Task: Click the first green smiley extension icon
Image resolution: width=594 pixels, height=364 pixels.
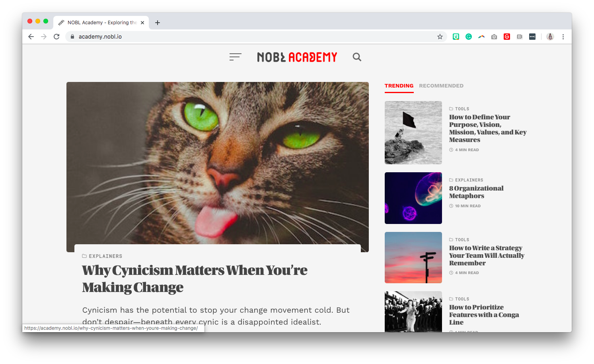Action: click(456, 37)
